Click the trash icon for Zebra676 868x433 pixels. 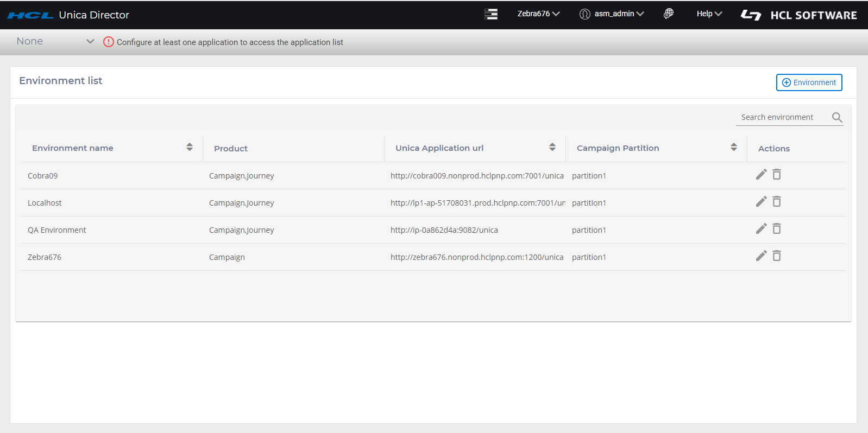(777, 256)
